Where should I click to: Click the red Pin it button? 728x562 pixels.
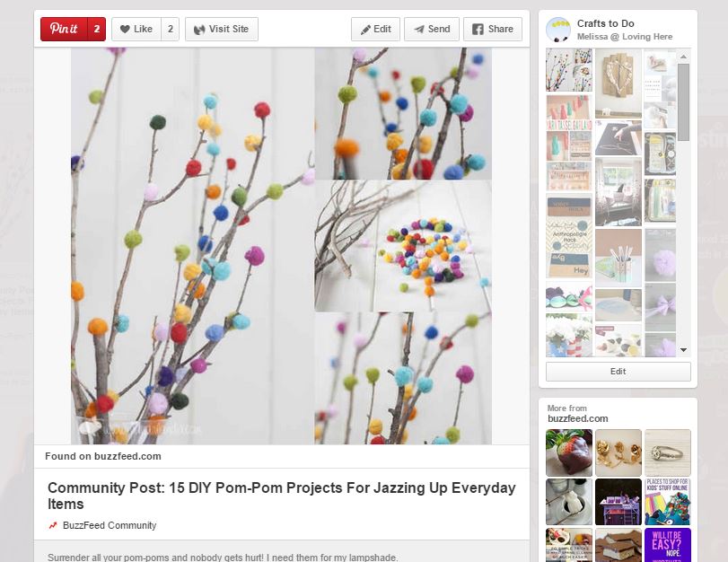point(64,30)
